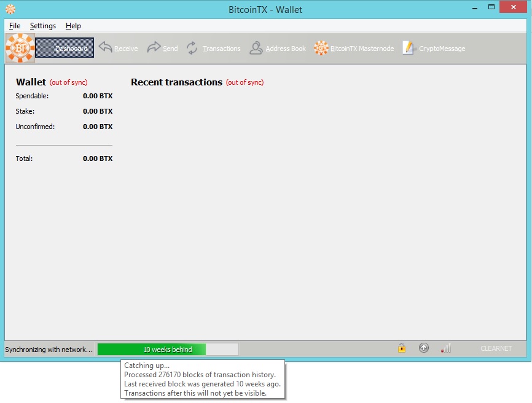Click the 'Stake:' label
This screenshot has width=532, height=403.
coord(25,111)
